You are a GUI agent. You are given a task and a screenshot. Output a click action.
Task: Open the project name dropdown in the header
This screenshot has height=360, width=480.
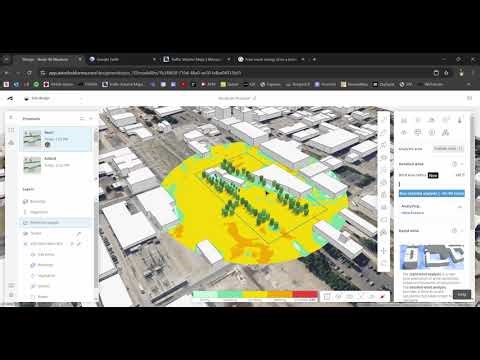point(53,98)
